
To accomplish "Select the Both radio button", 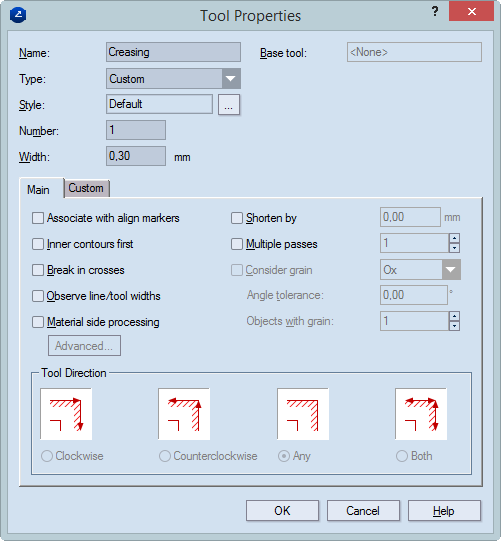I will (402, 456).
